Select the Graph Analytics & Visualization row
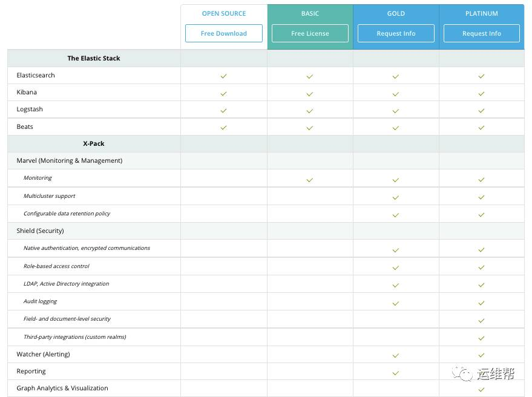Screen dimensions: 532x397 click(62, 388)
